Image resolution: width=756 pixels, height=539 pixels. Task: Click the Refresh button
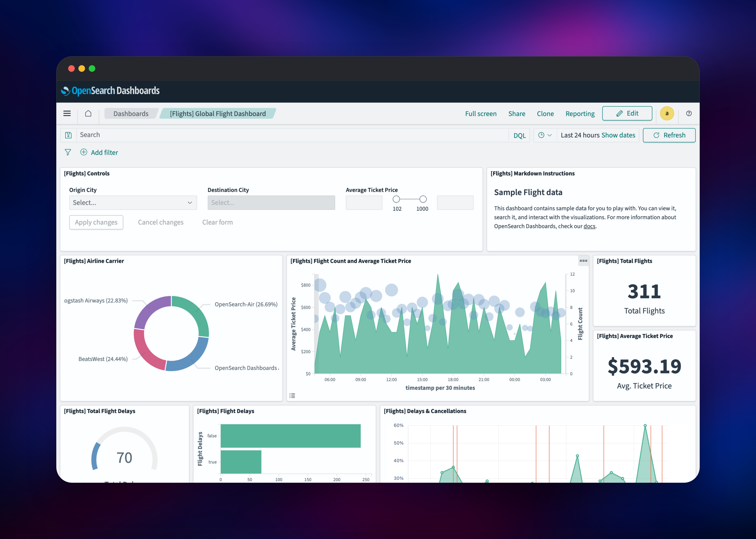[669, 135]
